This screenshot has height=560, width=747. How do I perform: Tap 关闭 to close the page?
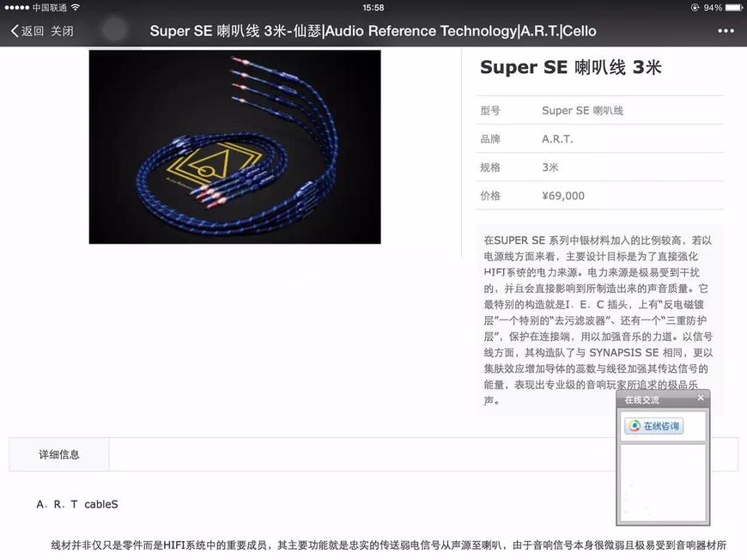[62, 31]
